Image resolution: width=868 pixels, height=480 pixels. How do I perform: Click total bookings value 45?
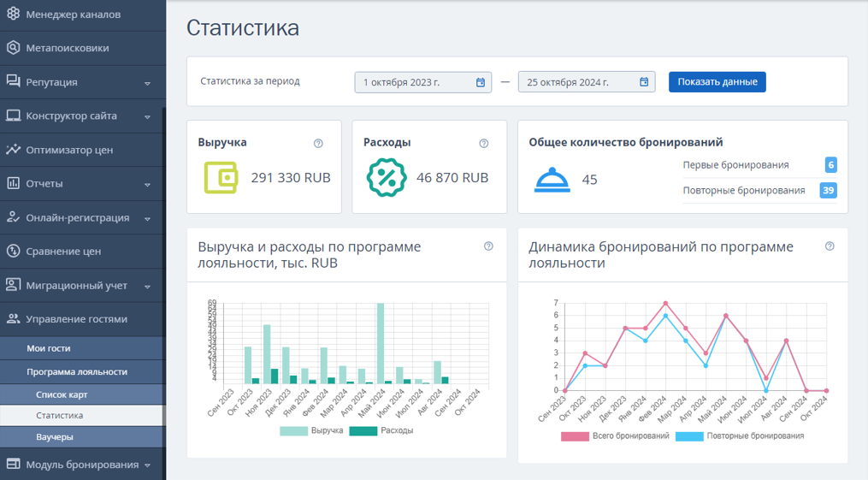(589, 180)
